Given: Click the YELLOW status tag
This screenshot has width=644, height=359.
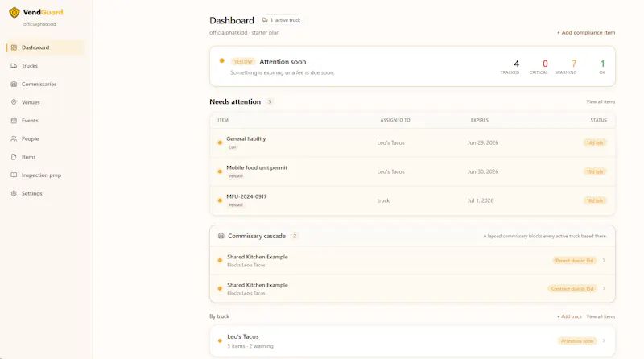Looking at the screenshot, I should click(x=243, y=62).
